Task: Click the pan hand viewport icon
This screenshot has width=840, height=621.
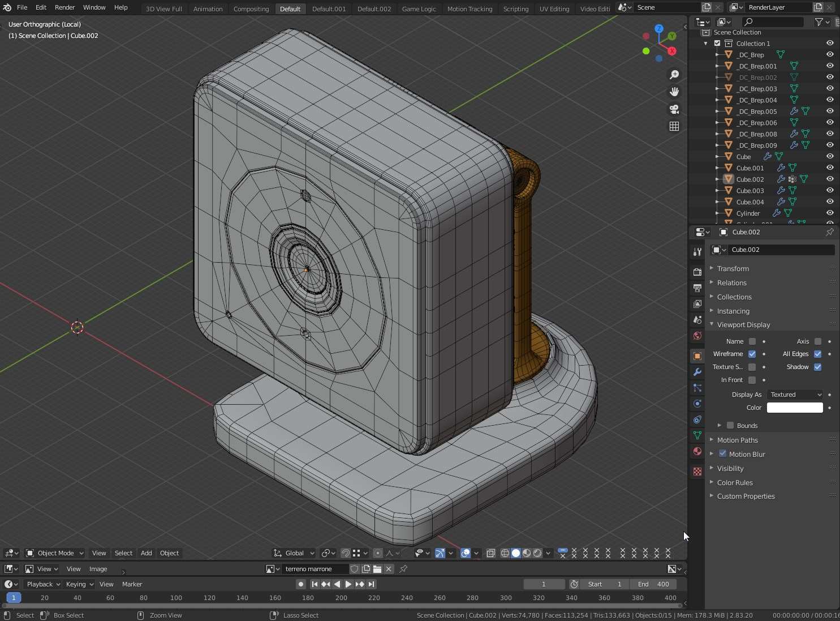Action: tap(674, 92)
